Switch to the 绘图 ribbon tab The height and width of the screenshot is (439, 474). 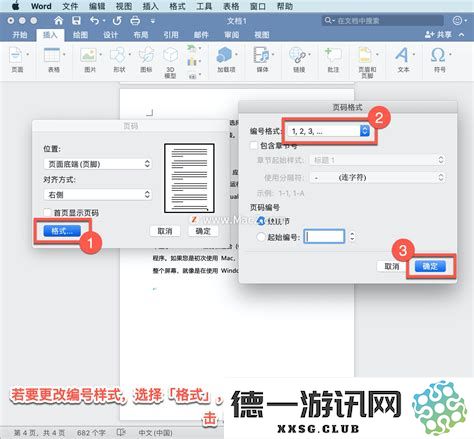click(80, 35)
